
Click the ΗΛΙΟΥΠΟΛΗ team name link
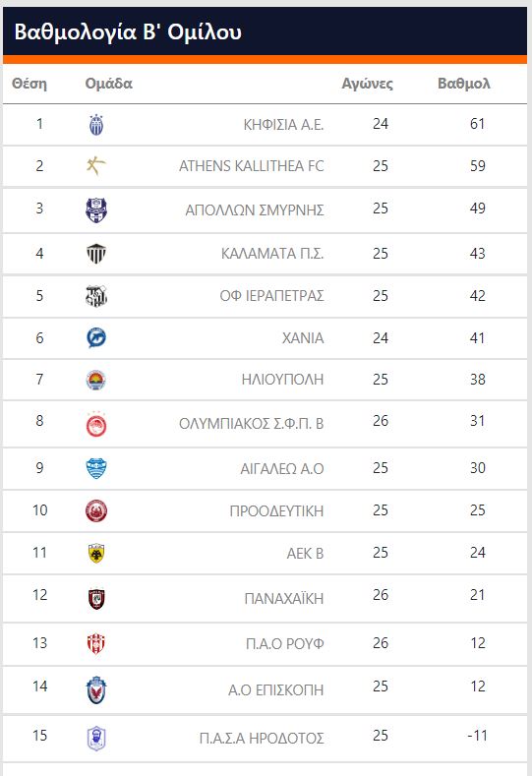point(282,380)
